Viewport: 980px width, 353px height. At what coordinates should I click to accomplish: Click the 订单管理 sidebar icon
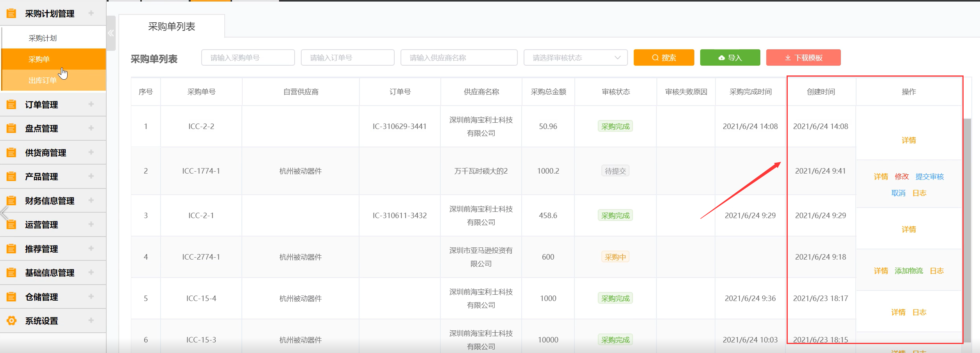click(11, 104)
